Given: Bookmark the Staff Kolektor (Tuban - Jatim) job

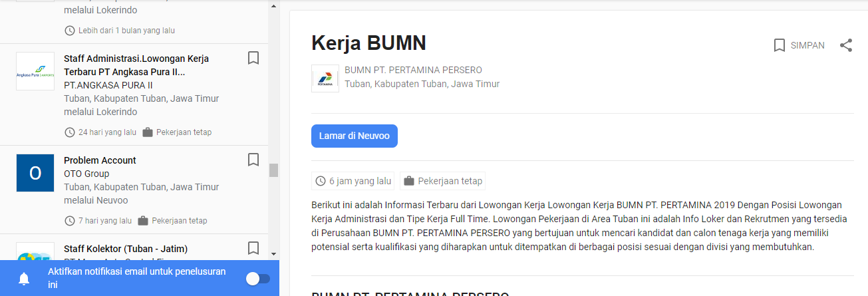Looking at the screenshot, I should point(253,248).
